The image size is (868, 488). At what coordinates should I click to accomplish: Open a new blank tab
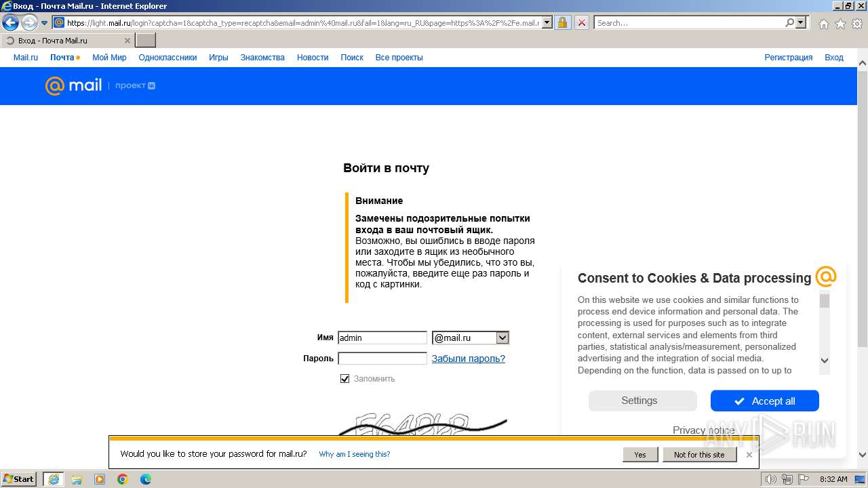(146, 41)
